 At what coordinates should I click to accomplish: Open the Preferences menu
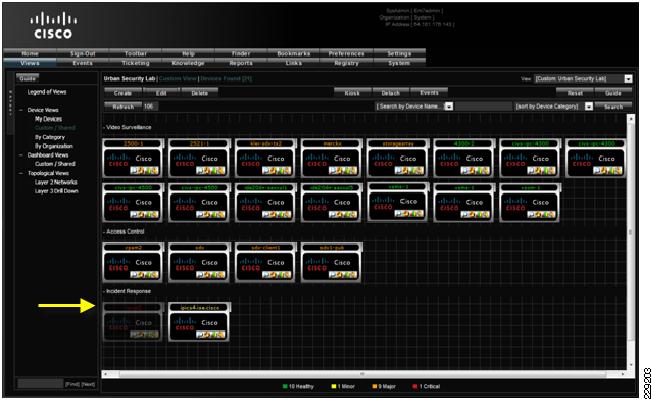pyautogui.click(x=346, y=53)
